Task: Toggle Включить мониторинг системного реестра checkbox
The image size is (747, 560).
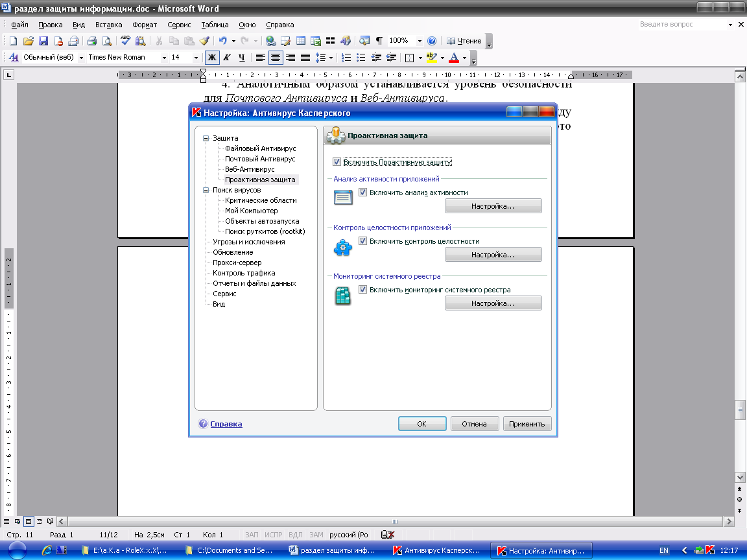Action: click(362, 290)
